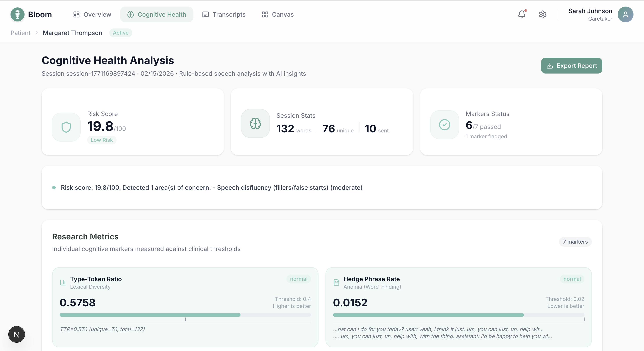Click the Type-Token Ratio chart icon
644x351 pixels.
(63, 283)
